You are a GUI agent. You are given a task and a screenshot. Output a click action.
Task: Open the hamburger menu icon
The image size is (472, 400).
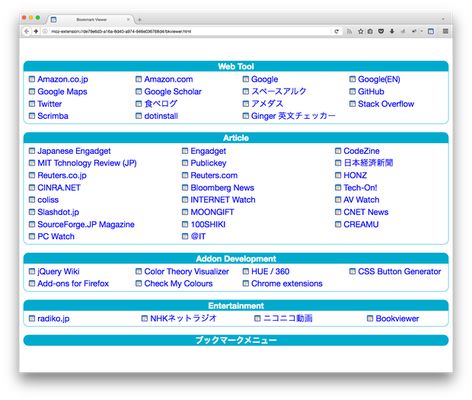[445, 31]
